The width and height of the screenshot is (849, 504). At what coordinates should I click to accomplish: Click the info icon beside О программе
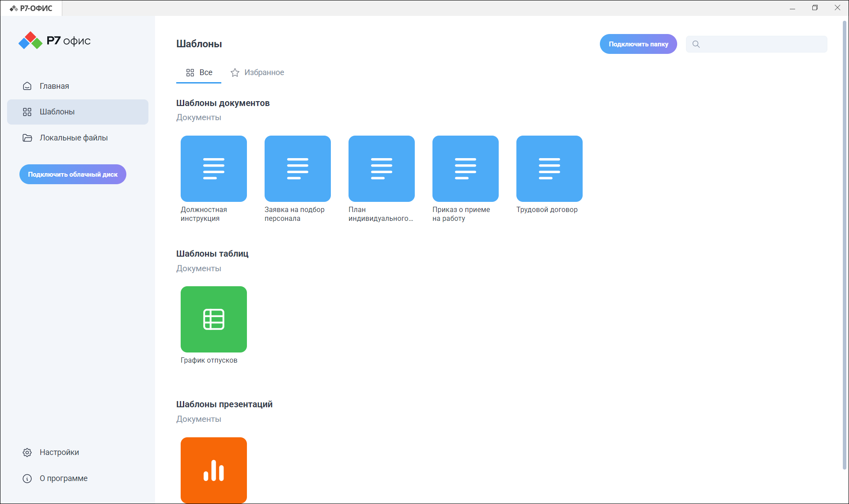point(27,478)
